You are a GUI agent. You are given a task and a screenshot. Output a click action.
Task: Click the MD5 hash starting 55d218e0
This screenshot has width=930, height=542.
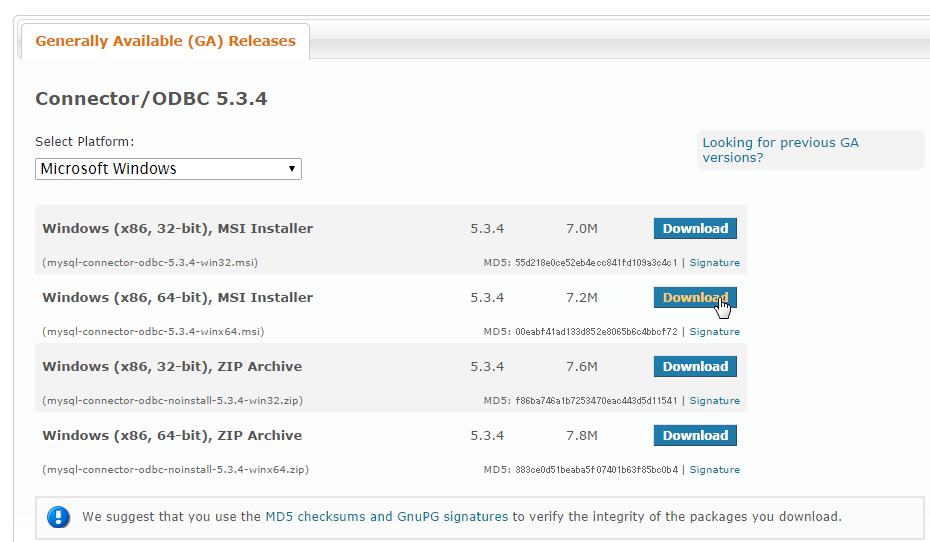(x=596, y=263)
